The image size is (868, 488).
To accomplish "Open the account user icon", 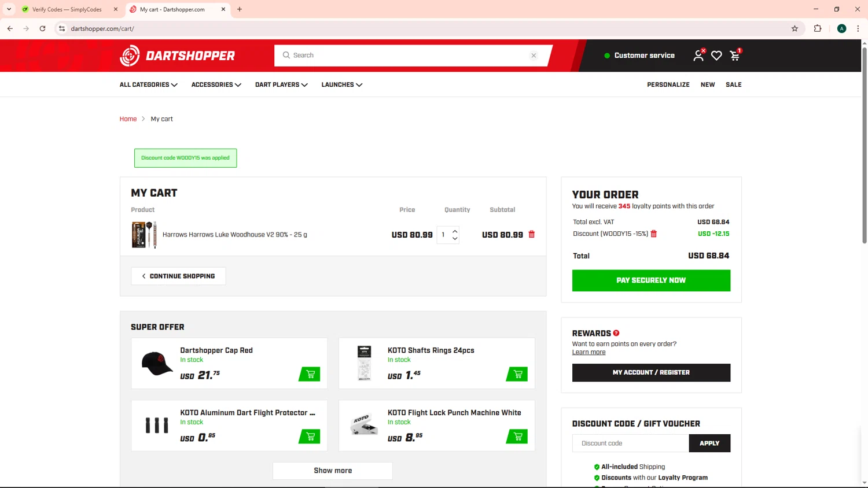I will 699,56.
